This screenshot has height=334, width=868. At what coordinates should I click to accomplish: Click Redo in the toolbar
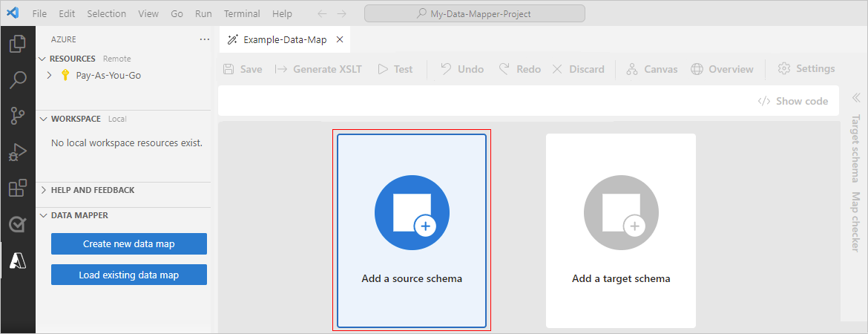519,69
